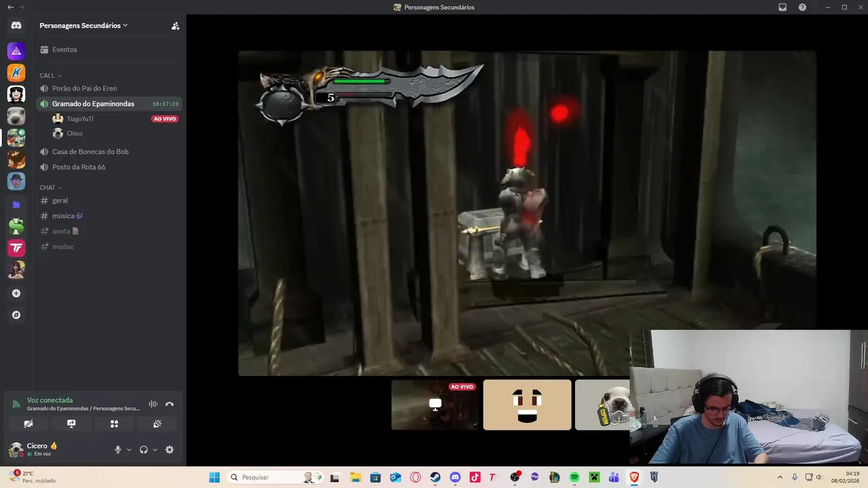
Task: Select user TiagoYuTi in voice channel
Action: tap(80, 119)
